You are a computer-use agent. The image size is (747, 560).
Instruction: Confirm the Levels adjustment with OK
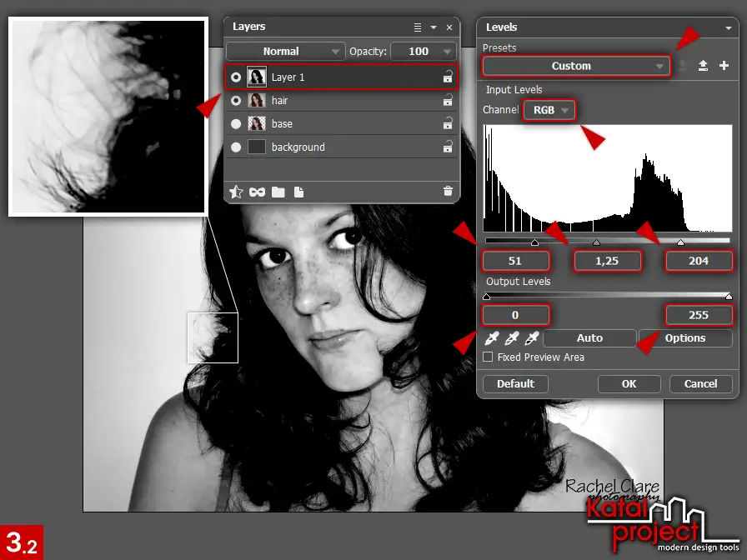pos(629,384)
